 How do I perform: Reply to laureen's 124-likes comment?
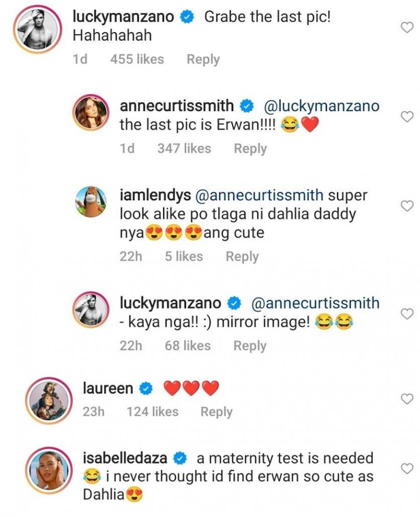[217, 412]
